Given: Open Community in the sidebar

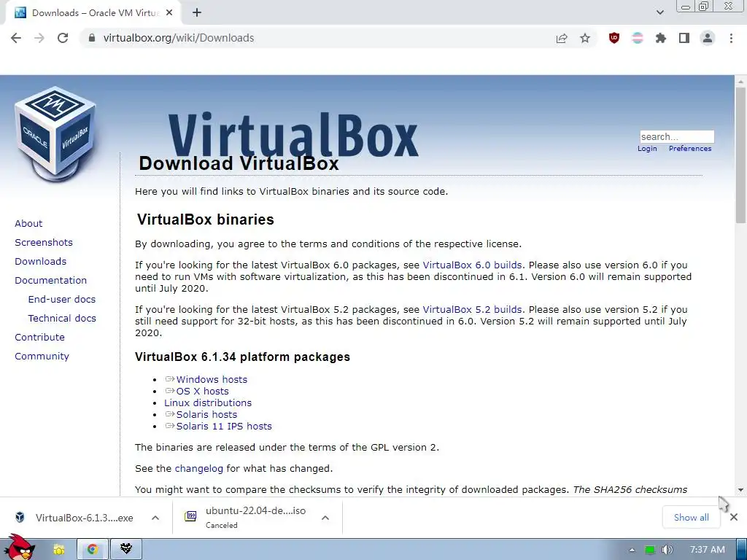Looking at the screenshot, I should tap(42, 356).
